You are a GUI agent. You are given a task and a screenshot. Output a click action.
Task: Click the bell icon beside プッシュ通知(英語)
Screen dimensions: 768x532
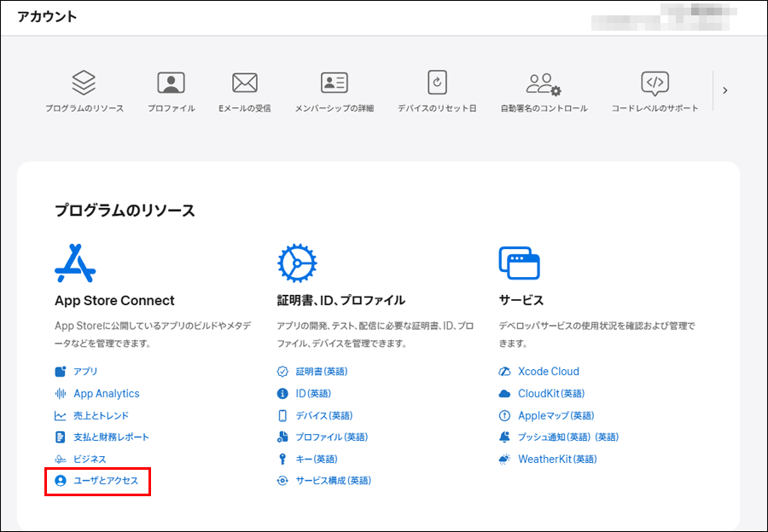(x=504, y=437)
